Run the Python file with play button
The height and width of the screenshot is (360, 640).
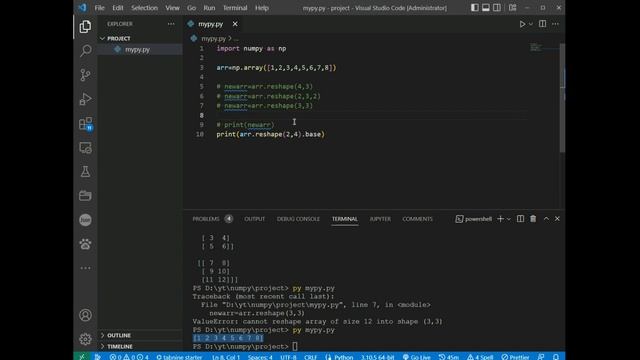pyautogui.click(x=522, y=24)
